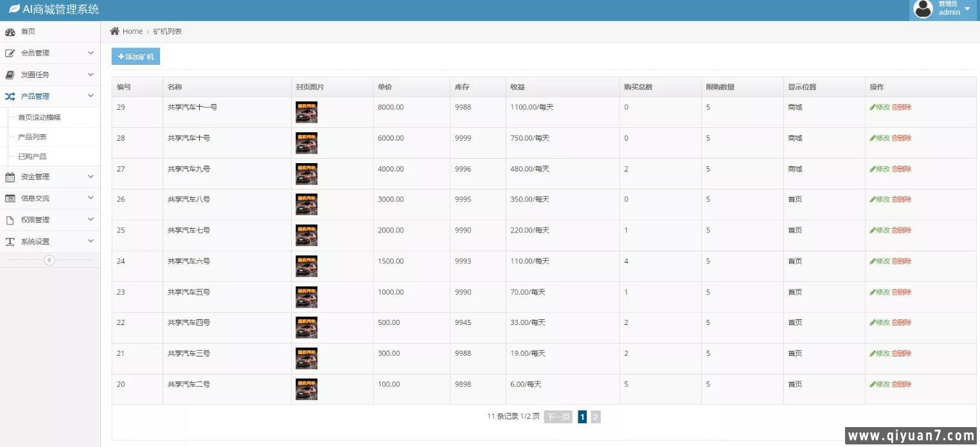
Task: Go to page 2 in pagination
Action: coord(596,417)
